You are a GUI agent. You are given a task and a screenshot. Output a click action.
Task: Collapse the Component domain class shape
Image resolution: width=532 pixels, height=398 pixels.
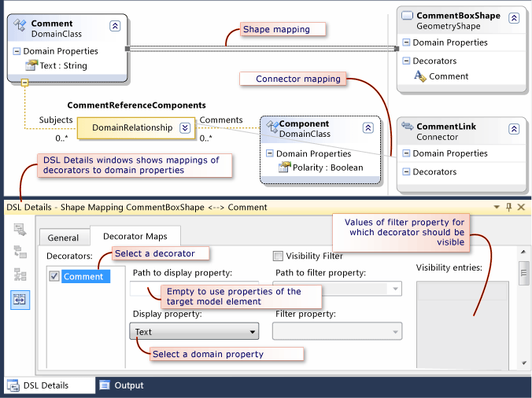[x=368, y=127]
